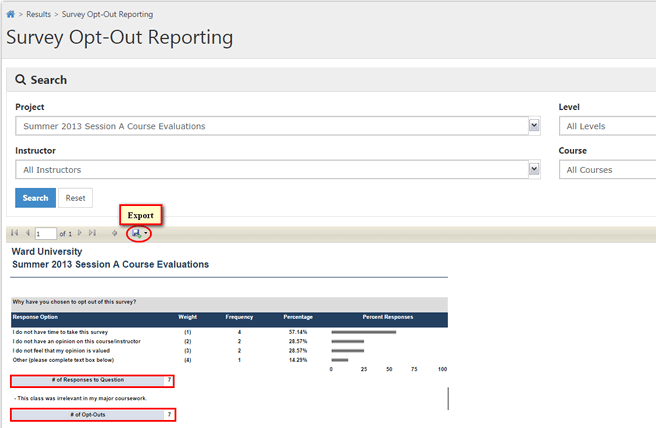
Task: Click 'I do not have time to take this survey'
Action: click(60, 332)
